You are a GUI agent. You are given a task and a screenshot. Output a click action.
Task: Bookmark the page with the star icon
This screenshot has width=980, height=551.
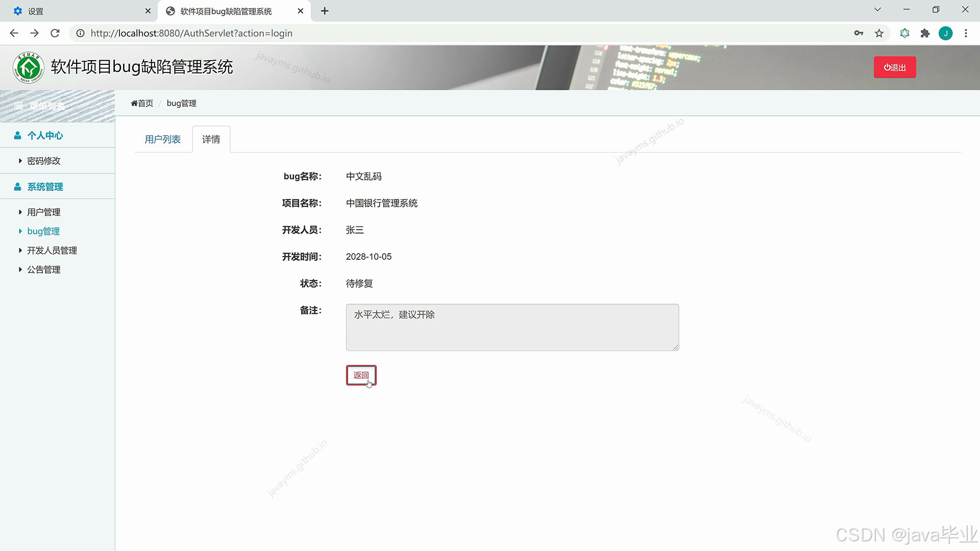[879, 33]
